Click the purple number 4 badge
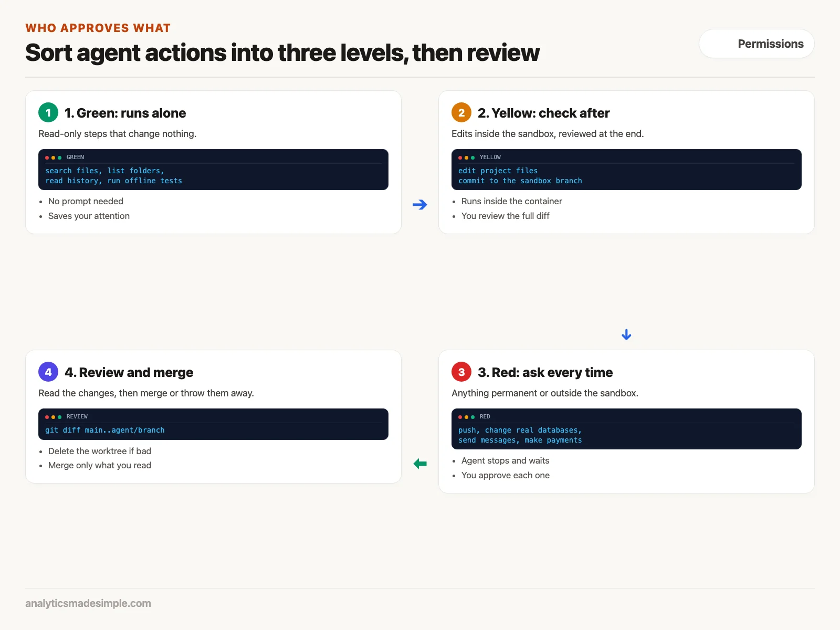 pos(48,372)
